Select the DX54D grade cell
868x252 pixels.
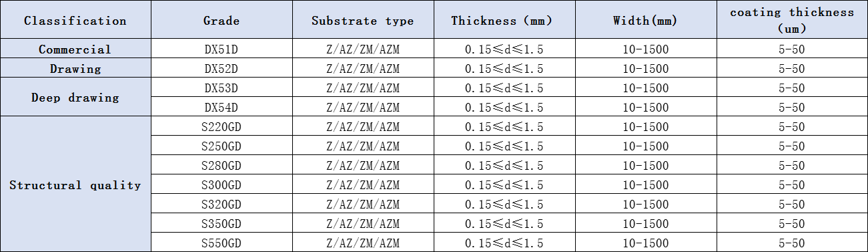pyautogui.click(x=222, y=107)
